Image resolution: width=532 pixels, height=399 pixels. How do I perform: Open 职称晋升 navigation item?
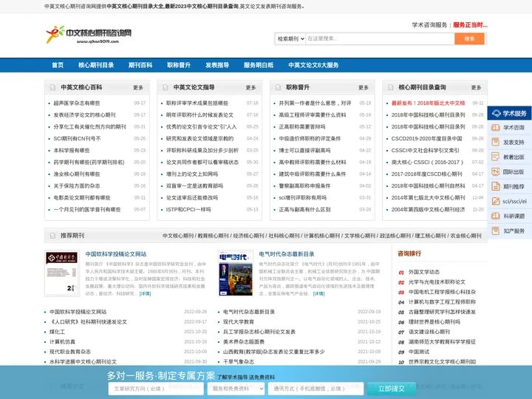point(179,65)
